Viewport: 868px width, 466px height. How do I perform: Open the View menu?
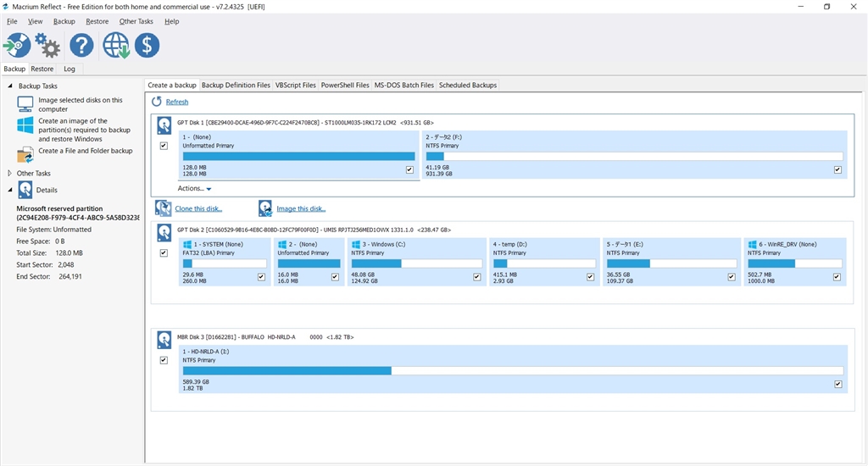(x=35, y=21)
